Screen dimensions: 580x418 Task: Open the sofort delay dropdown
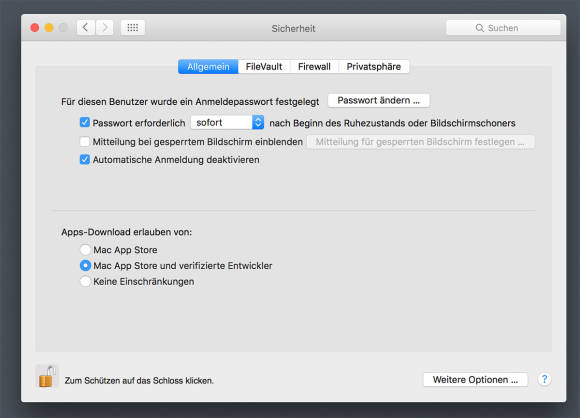tap(227, 122)
